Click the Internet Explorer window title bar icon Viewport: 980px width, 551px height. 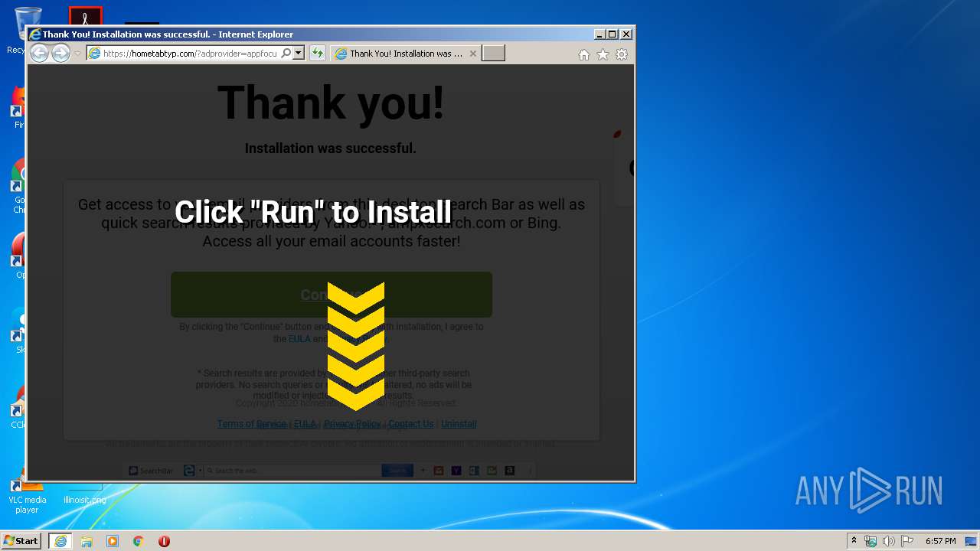(x=34, y=34)
